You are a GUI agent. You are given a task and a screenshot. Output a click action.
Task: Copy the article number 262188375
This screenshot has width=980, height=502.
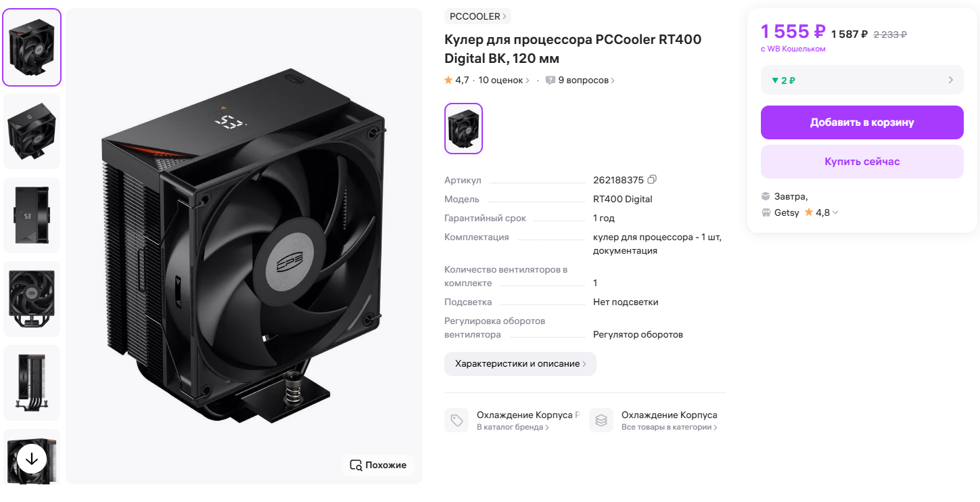[x=652, y=180]
